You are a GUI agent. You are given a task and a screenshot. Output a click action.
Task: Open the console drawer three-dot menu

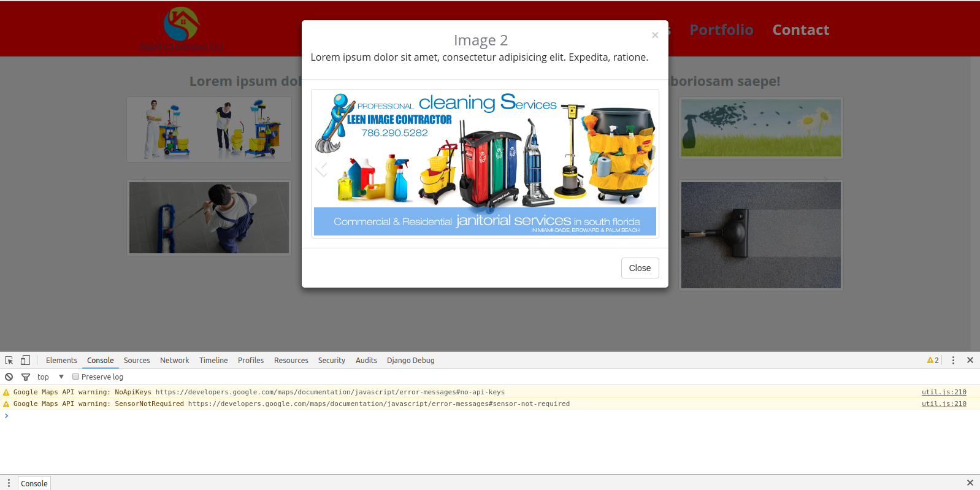coord(9,483)
